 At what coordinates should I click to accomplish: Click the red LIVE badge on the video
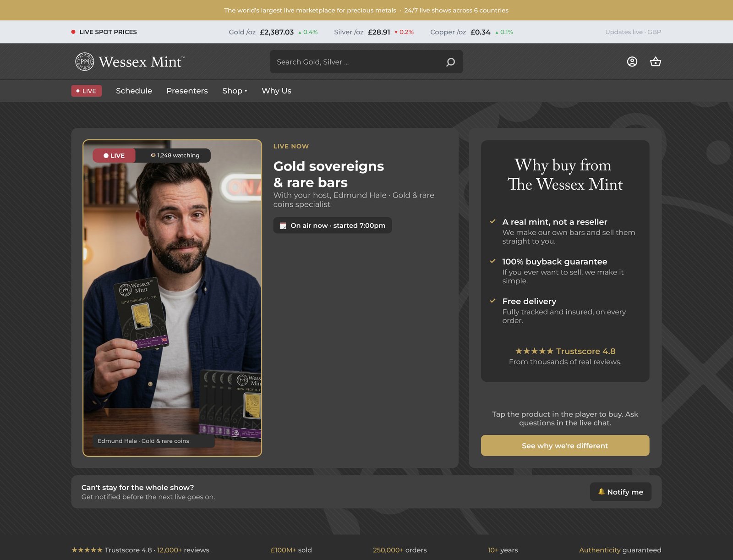114,155
